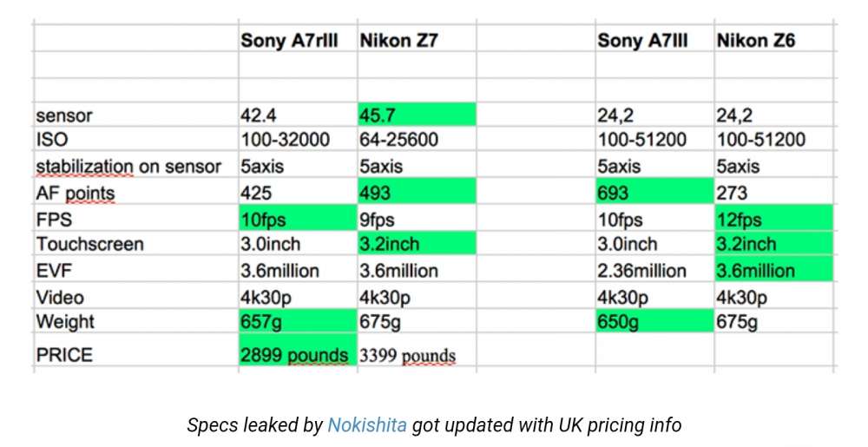The image size is (868, 447).
Task: Click the Nikon Z6 column header
Action: point(755,41)
